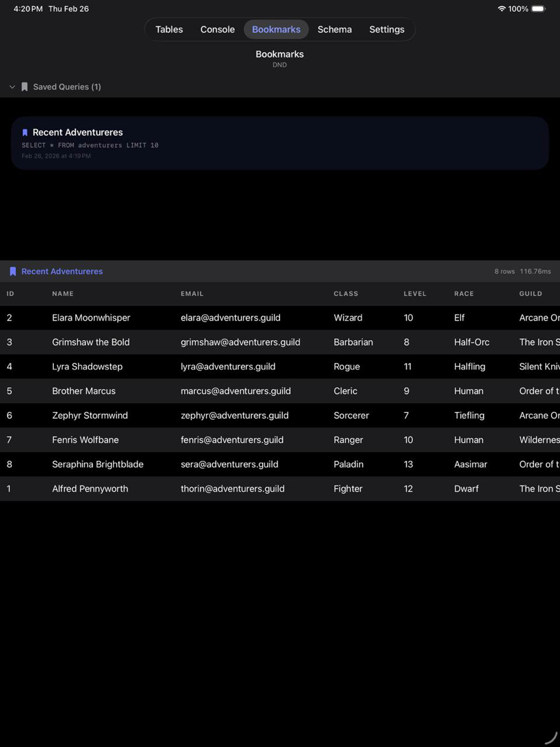Sort by the NAME column header
This screenshot has height=747, width=560.
(x=63, y=293)
